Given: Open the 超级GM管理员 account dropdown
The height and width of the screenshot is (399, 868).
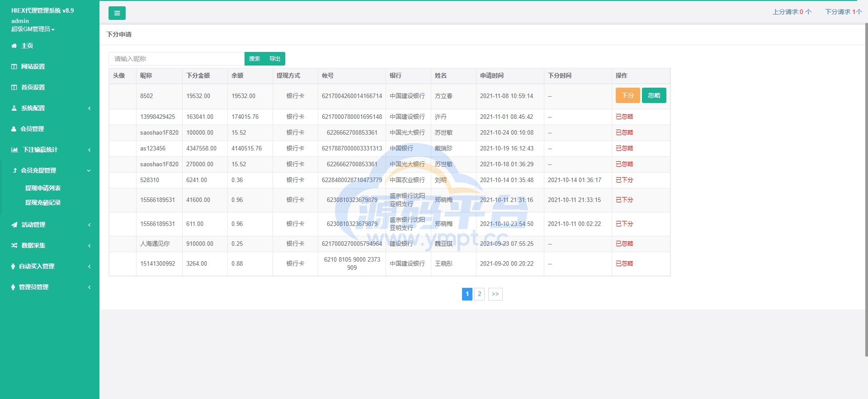Looking at the screenshot, I should click(x=33, y=29).
